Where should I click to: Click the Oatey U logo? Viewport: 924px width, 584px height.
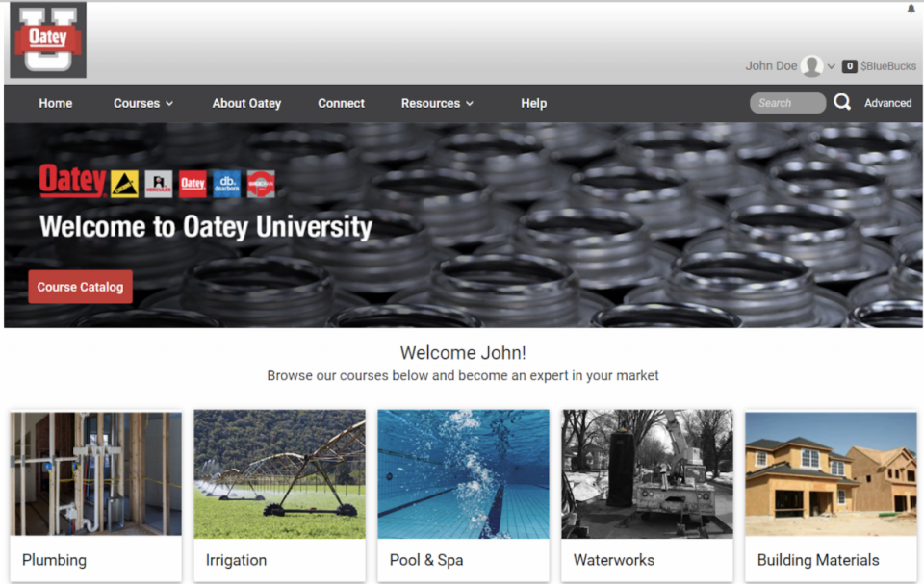(x=48, y=40)
